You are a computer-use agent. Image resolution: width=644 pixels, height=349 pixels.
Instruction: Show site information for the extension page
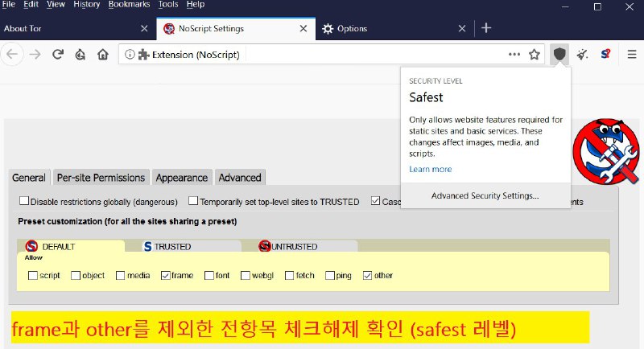(x=130, y=54)
